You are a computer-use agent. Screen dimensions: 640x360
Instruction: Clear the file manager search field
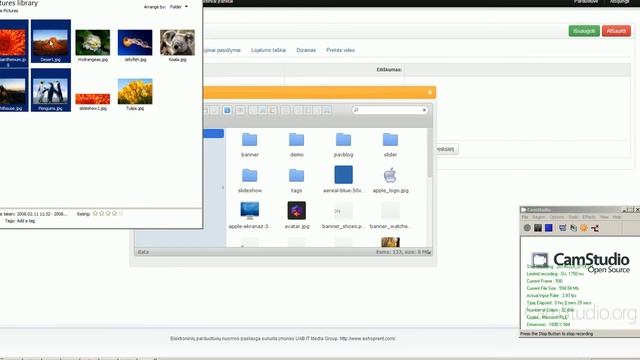pos(424,110)
